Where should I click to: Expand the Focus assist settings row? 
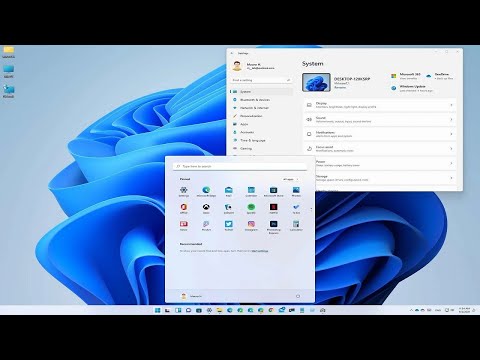point(380,149)
